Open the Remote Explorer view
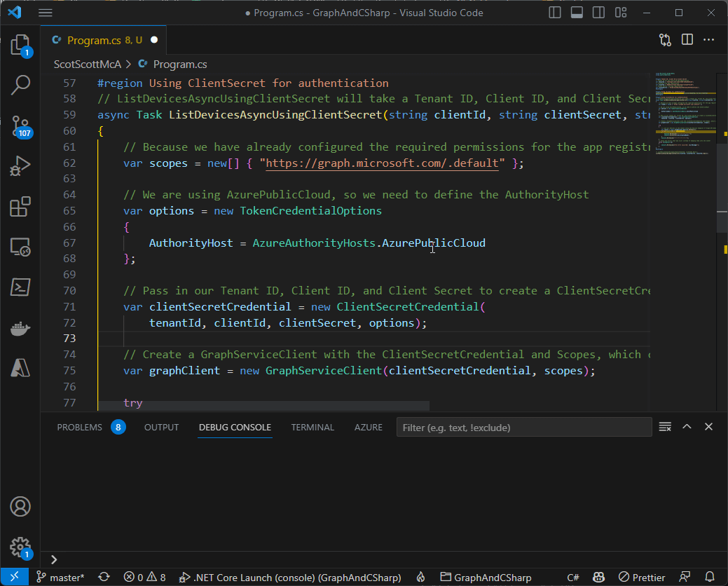This screenshot has height=586, width=728. pos(20,247)
